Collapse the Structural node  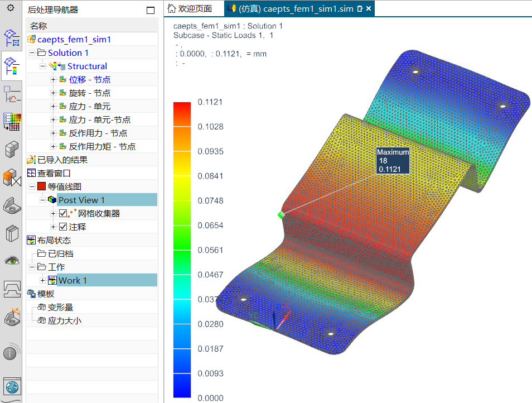click(42, 66)
